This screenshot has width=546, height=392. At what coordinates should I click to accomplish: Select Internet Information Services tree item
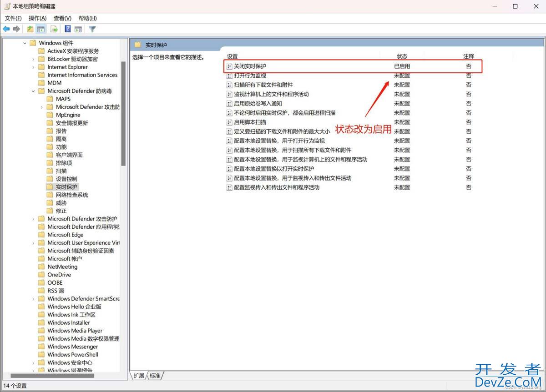click(x=82, y=75)
